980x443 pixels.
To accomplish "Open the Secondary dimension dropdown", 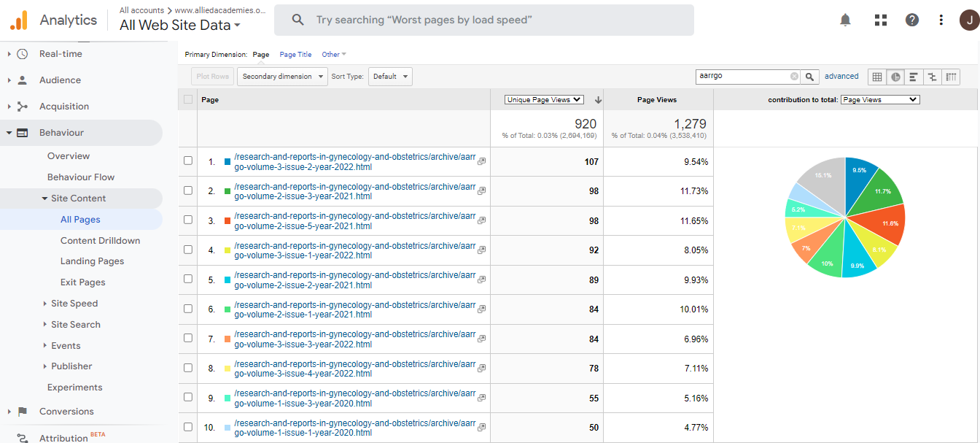I will (282, 77).
